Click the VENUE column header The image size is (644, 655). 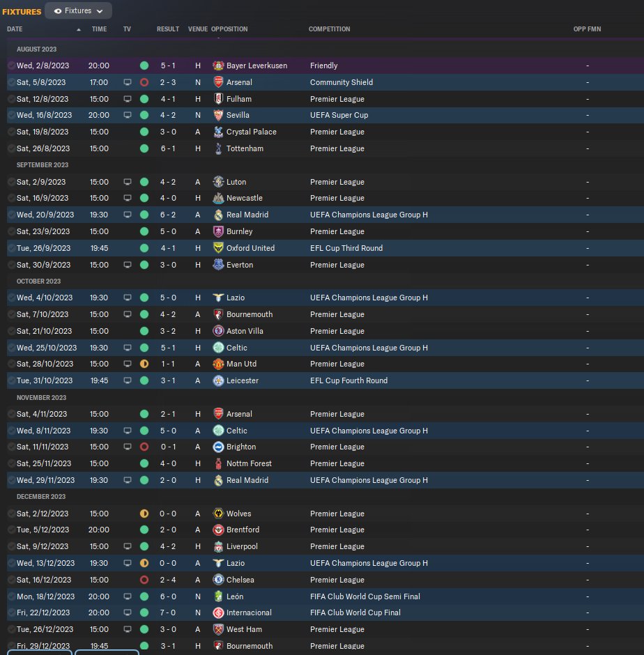[x=198, y=29]
